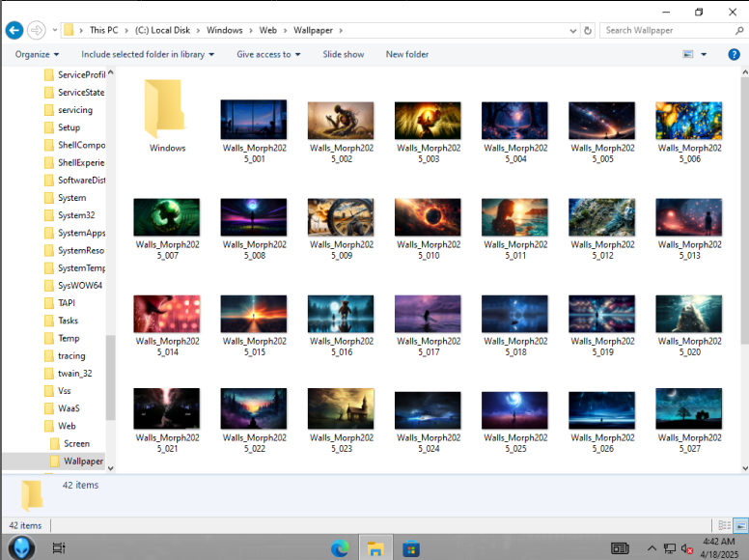Click the Forward navigation arrow

tap(37, 31)
